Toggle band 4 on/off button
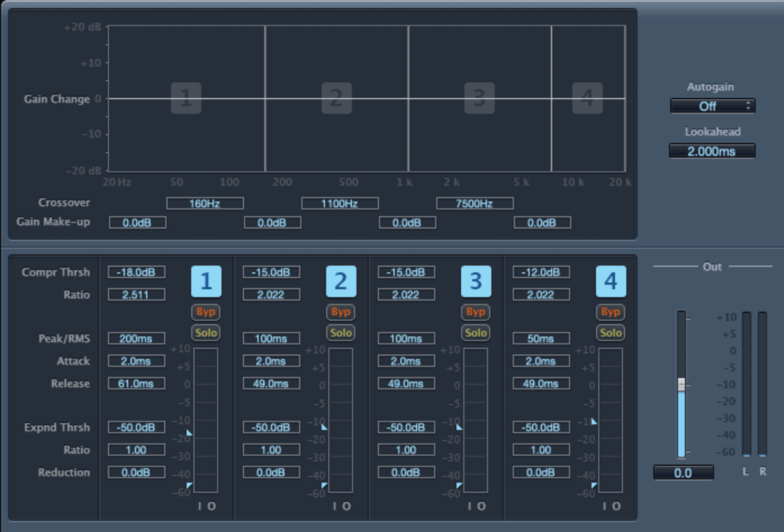784x532 pixels. [x=611, y=281]
